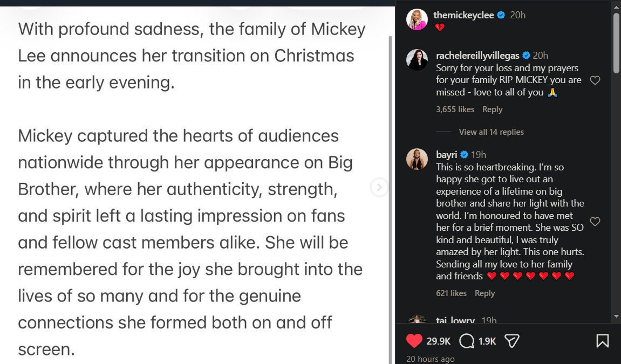Screen dimensions: 621x364
Task: Reply to rachelereillyvillegas's comment
Action: click(492, 109)
